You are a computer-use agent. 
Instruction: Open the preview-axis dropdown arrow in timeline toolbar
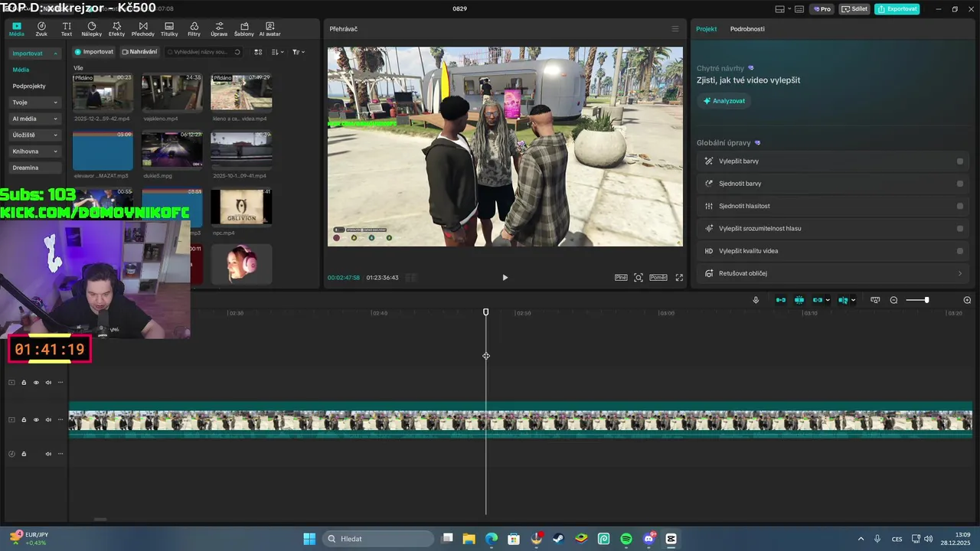coord(853,300)
